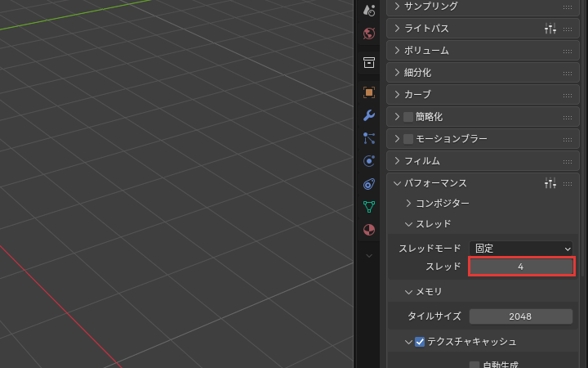
Task: Click the grip handle on 簡略化 panel
Action: tap(568, 117)
